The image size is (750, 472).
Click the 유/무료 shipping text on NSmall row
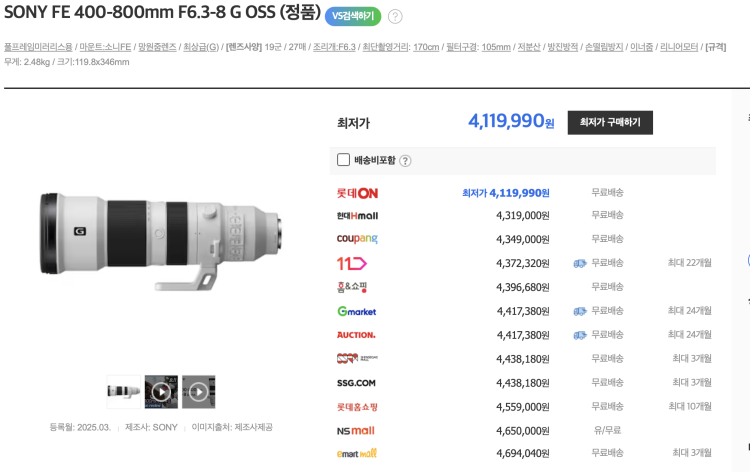[x=607, y=430]
